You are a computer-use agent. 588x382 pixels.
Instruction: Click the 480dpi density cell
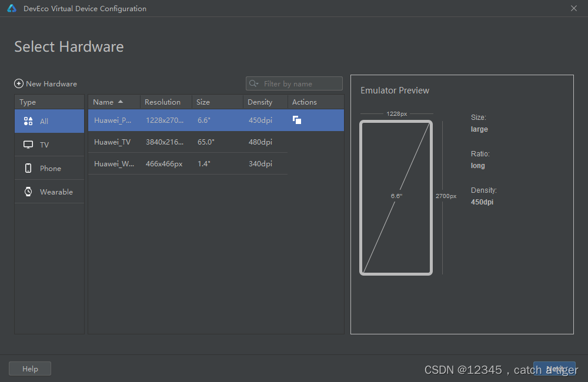(x=260, y=142)
